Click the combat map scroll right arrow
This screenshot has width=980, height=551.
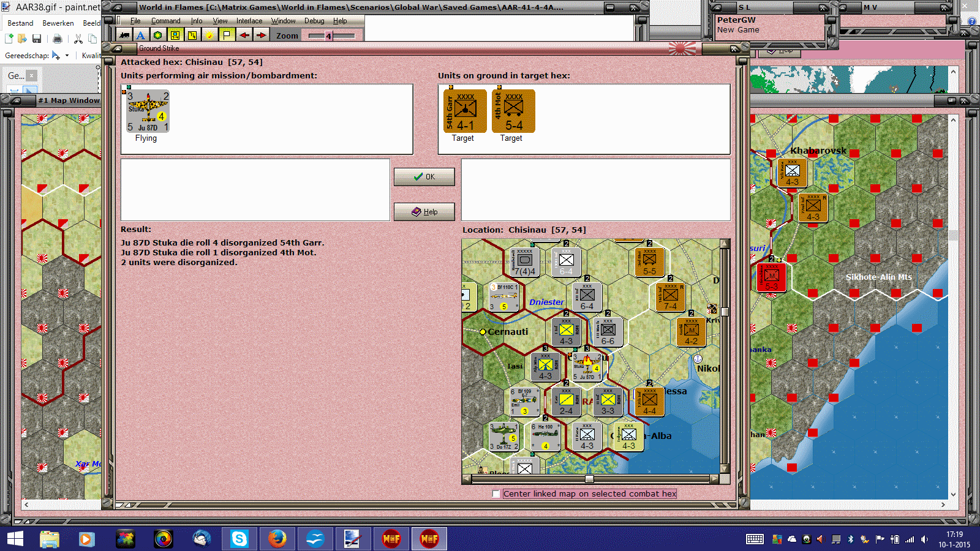714,479
